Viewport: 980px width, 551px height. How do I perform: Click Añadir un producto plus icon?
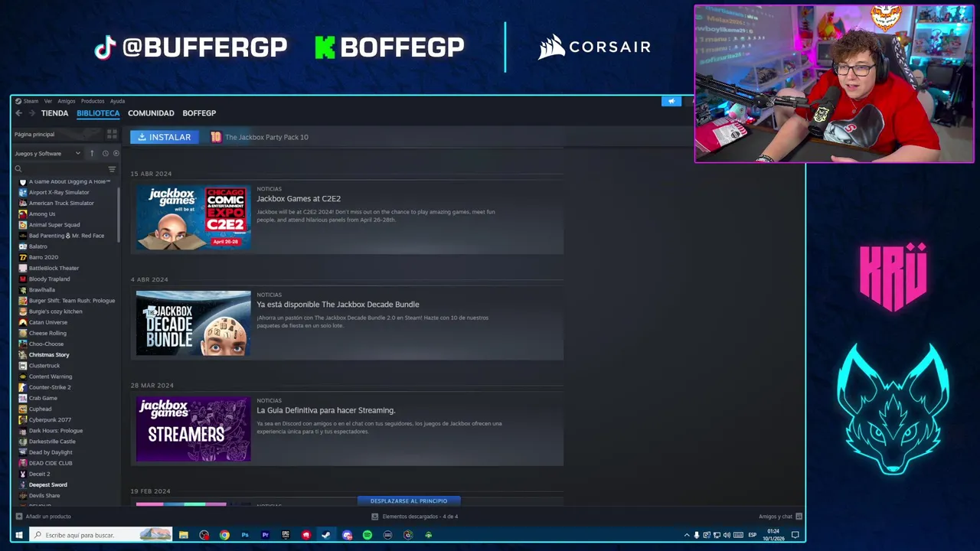coord(19,517)
